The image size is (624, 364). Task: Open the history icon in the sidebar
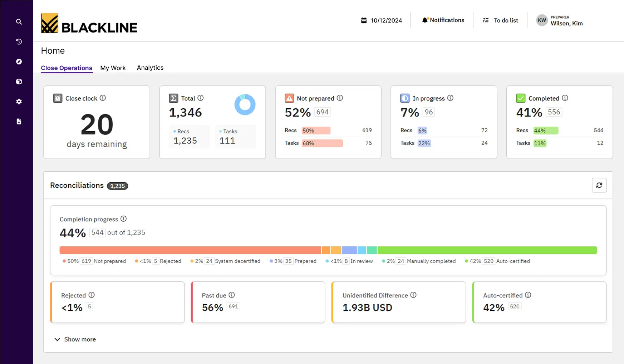(19, 42)
